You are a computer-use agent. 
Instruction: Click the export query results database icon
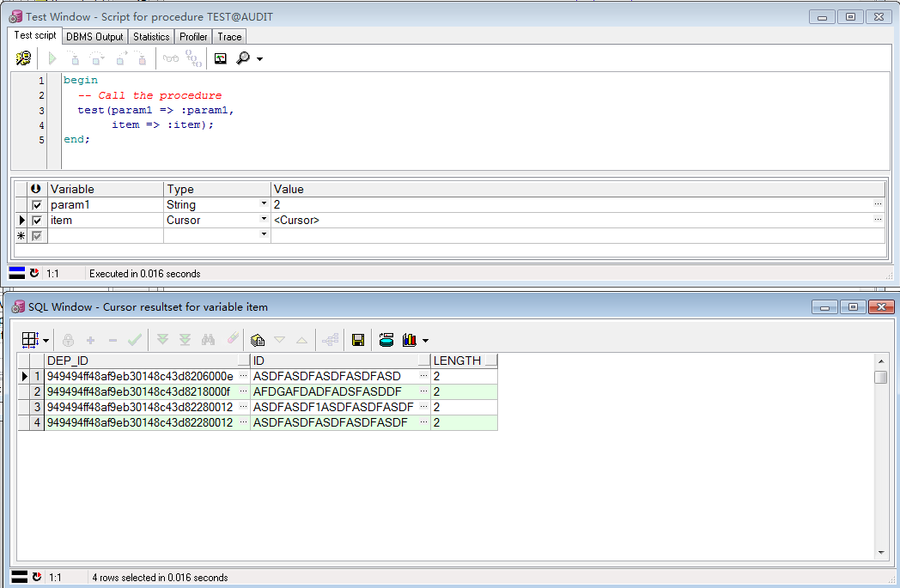386,340
